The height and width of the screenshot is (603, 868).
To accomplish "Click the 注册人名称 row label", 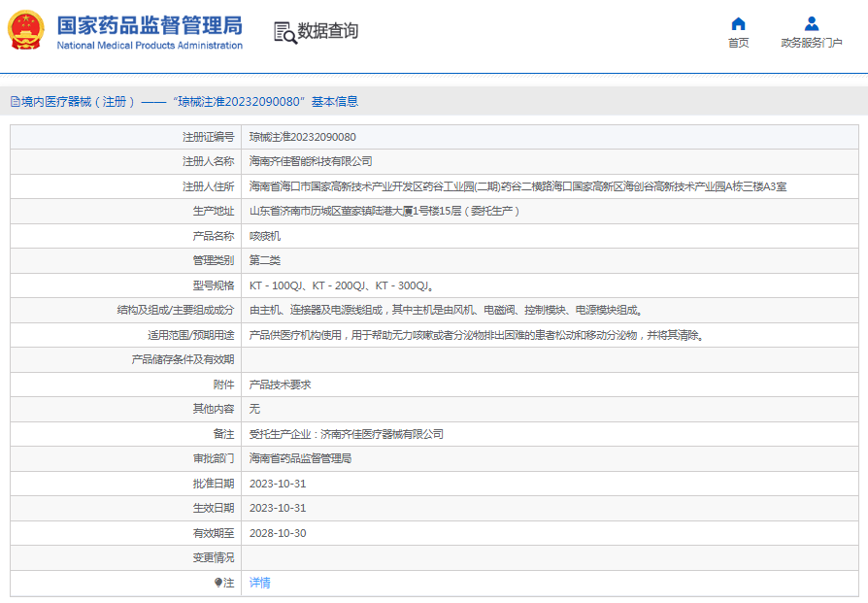I will tap(208, 162).
